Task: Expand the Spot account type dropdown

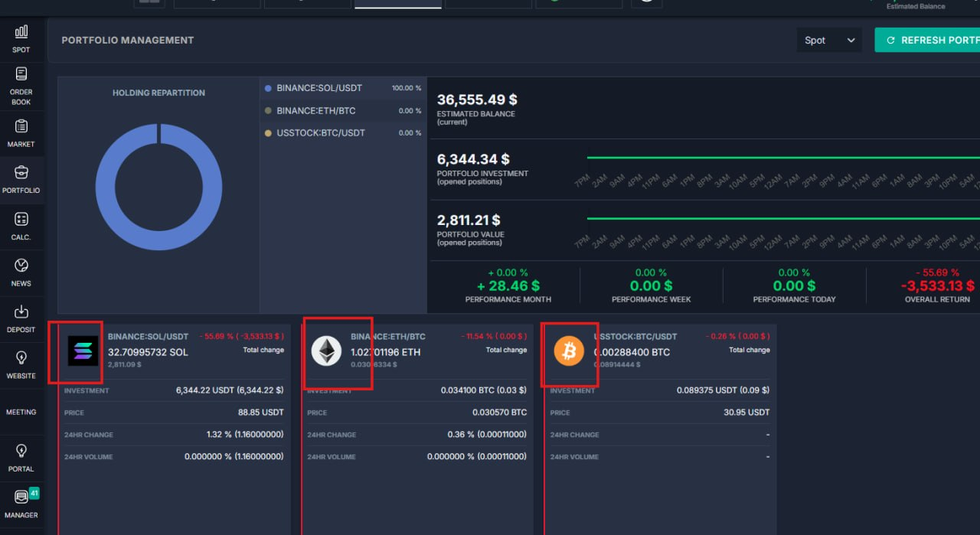Action: point(829,41)
